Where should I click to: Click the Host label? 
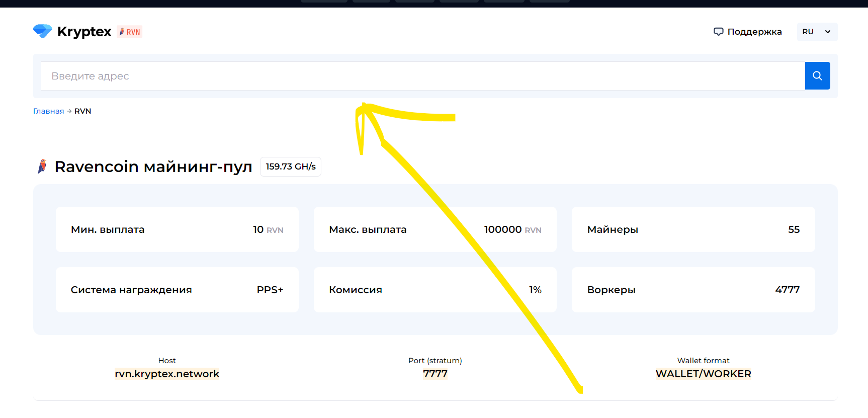click(x=167, y=361)
